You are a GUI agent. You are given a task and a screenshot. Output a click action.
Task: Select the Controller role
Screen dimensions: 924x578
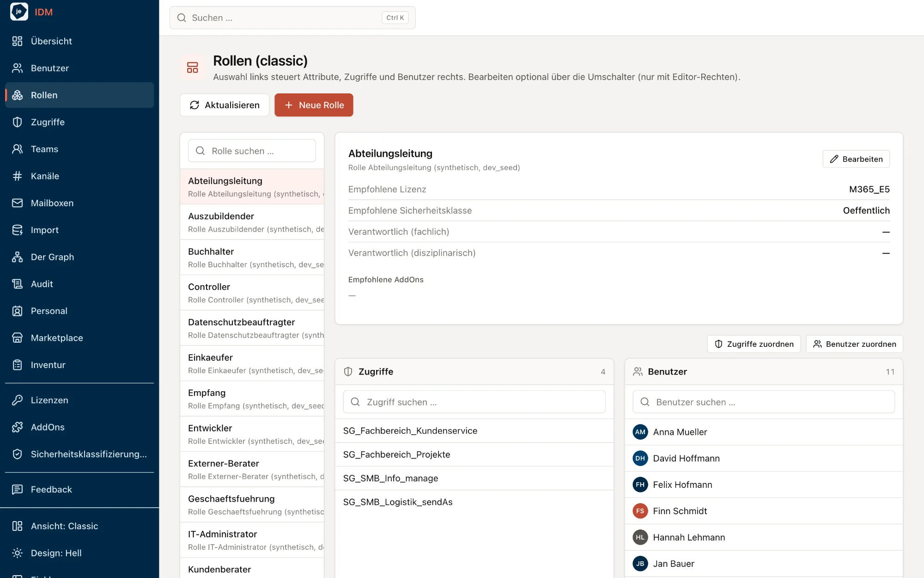[252, 293]
